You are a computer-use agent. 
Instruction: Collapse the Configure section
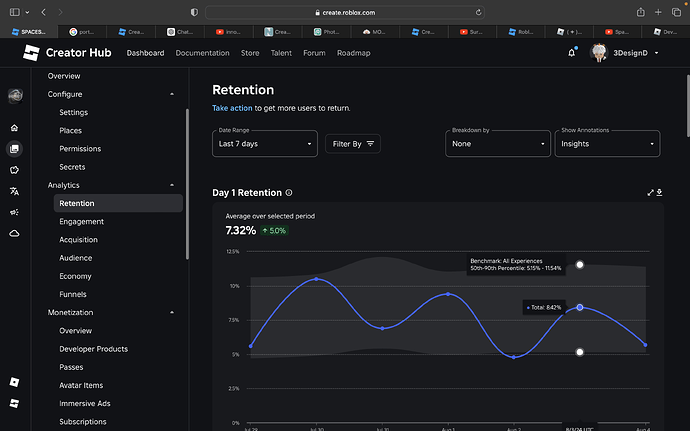(x=172, y=94)
